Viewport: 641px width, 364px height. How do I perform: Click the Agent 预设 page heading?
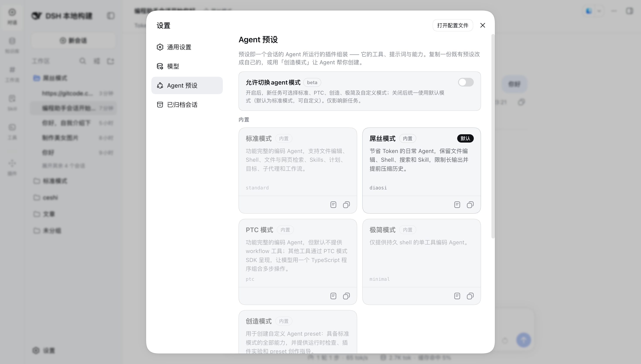[x=258, y=39]
